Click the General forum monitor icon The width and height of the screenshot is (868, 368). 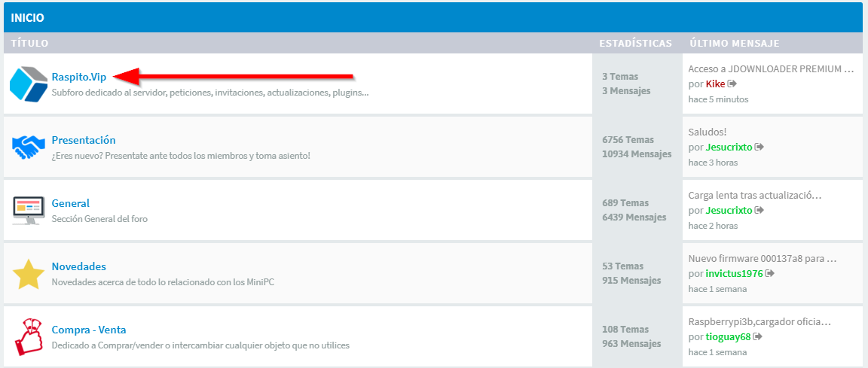click(x=29, y=210)
